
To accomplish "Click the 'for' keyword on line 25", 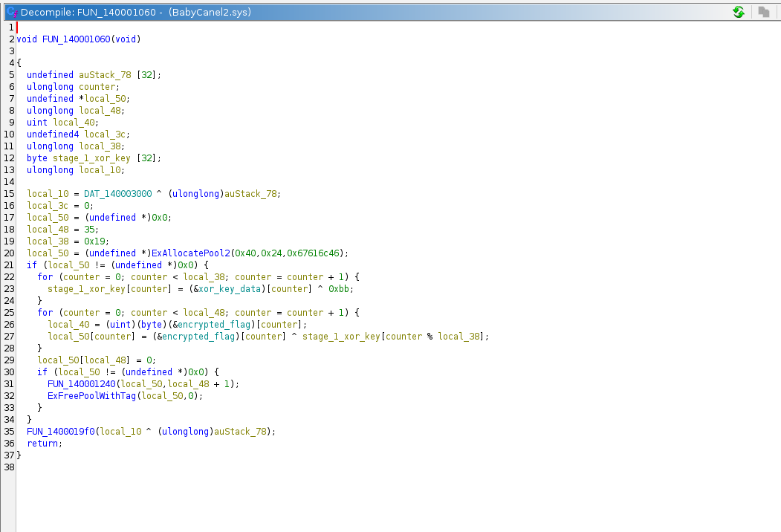I will tap(45, 313).
